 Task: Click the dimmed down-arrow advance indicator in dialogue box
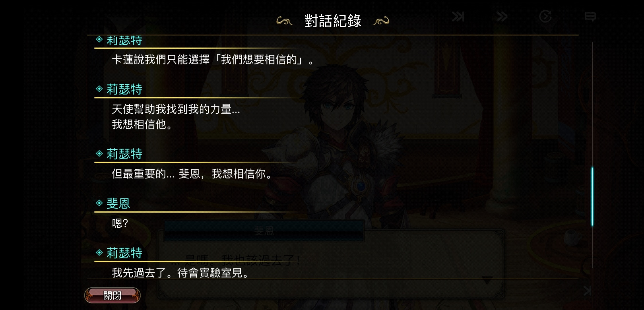point(487,280)
